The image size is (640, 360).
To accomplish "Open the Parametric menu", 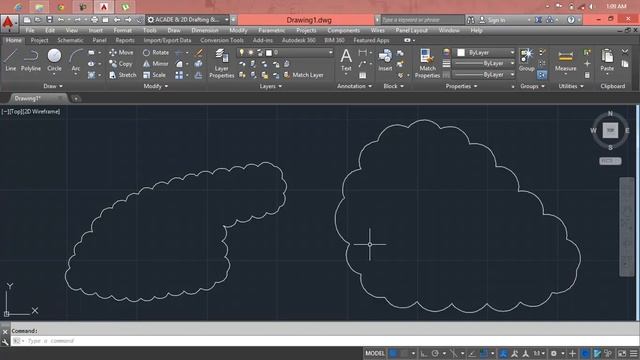I will pyautogui.click(x=271, y=31).
